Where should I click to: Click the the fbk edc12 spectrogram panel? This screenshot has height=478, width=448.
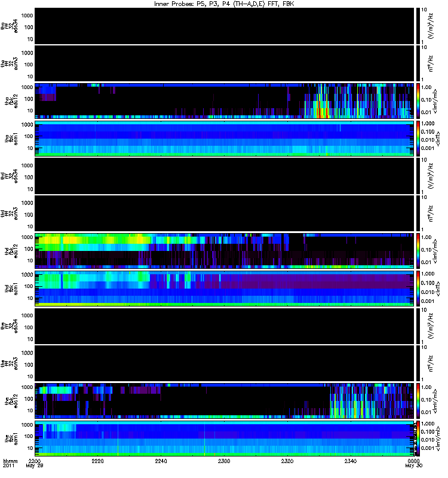point(225,401)
